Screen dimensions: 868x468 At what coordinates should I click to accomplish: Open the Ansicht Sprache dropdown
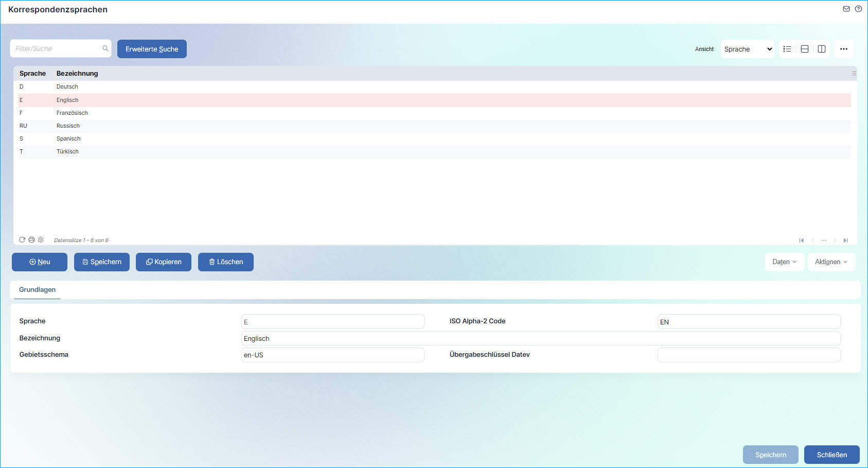pyautogui.click(x=747, y=49)
